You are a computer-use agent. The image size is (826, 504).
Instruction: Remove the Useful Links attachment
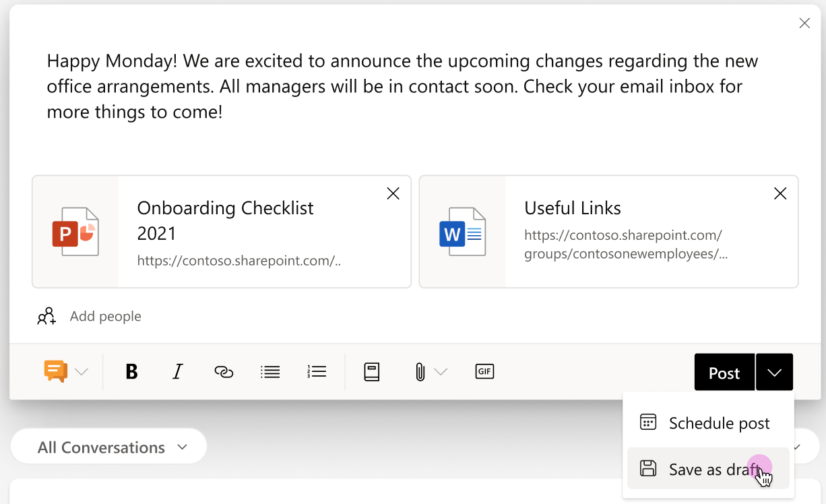[780, 193]
